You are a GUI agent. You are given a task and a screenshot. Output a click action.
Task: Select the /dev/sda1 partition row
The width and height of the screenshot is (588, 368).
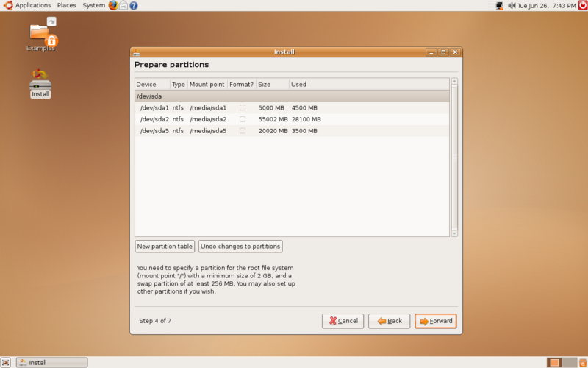[x=292, y=107]
